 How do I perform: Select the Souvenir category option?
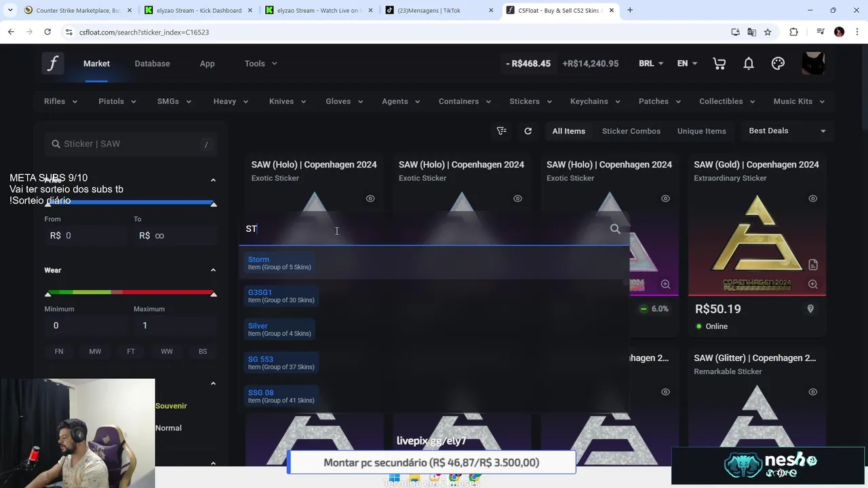[x=171, y=406]
